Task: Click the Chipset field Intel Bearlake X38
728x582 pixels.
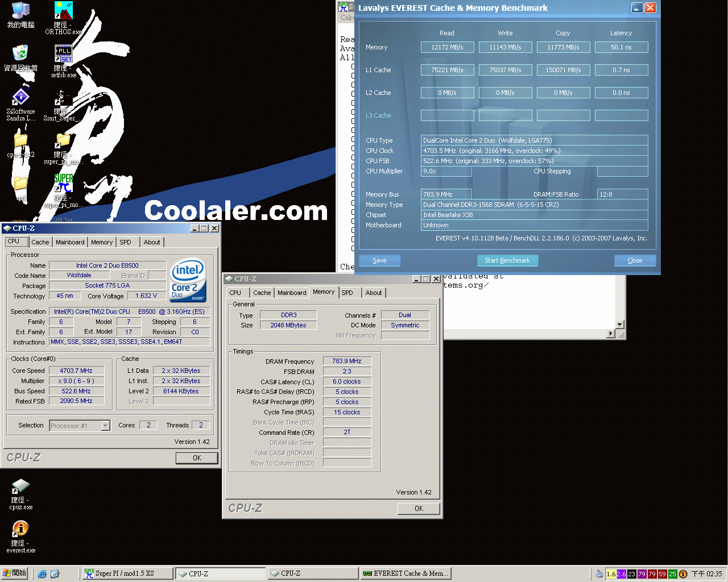Action: [x=534, y=215]
